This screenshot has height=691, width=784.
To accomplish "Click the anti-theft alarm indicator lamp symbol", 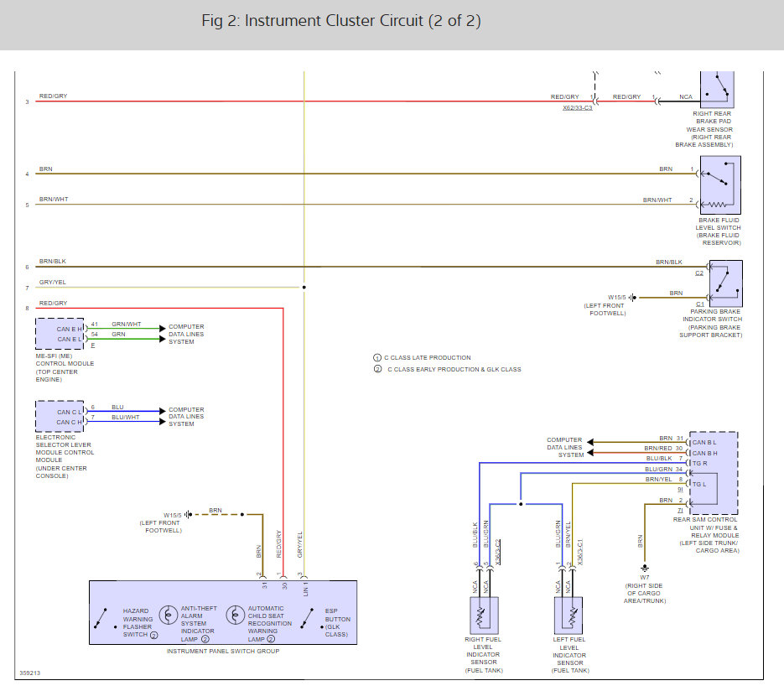I will (x=169, y=615).
